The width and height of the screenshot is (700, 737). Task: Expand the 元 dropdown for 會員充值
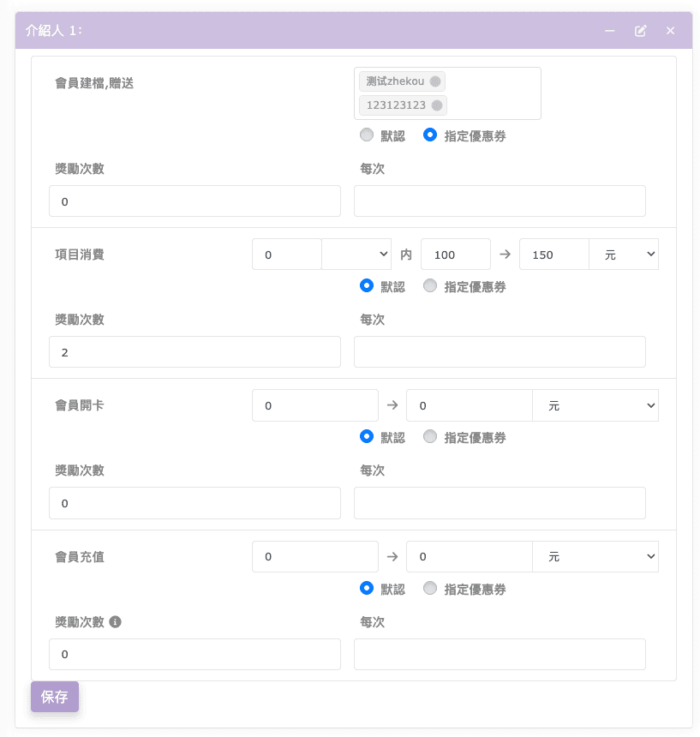click(595, 557)
